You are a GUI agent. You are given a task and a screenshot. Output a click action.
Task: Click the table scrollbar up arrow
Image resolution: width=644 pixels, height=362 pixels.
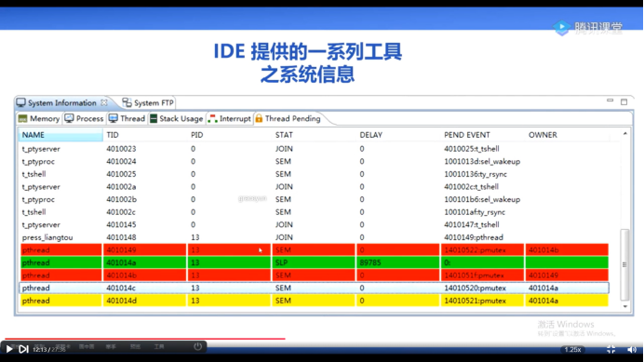[x=625, y=134]
